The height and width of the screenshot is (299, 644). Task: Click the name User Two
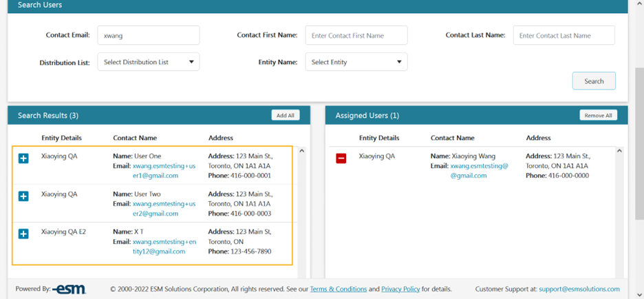pos(147,194)
